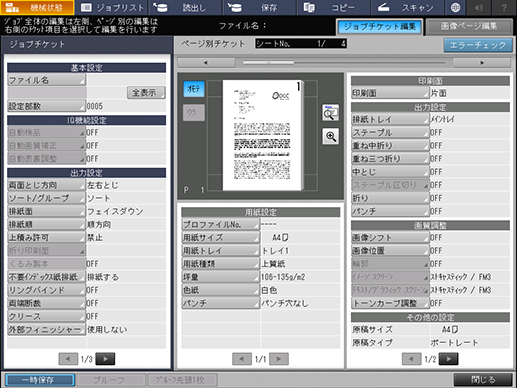Click the 閉じる close button
Image resolution: width=517 pixels, height=388 pixels.
(483, 380)
